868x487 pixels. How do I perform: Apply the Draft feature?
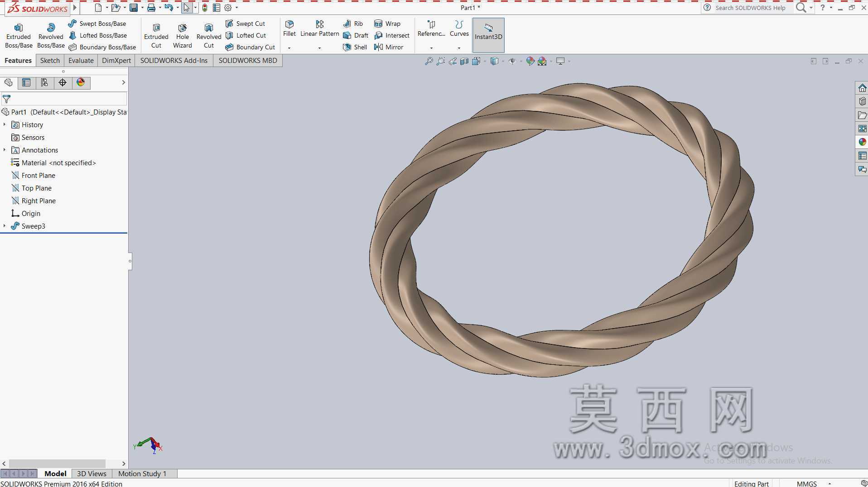tap(356, 35)
